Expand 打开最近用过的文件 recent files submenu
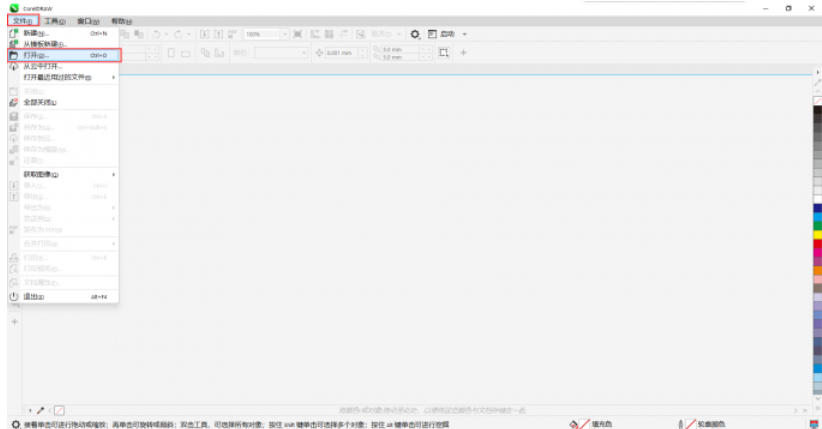The image size is (822, 429). coord(63,77)
